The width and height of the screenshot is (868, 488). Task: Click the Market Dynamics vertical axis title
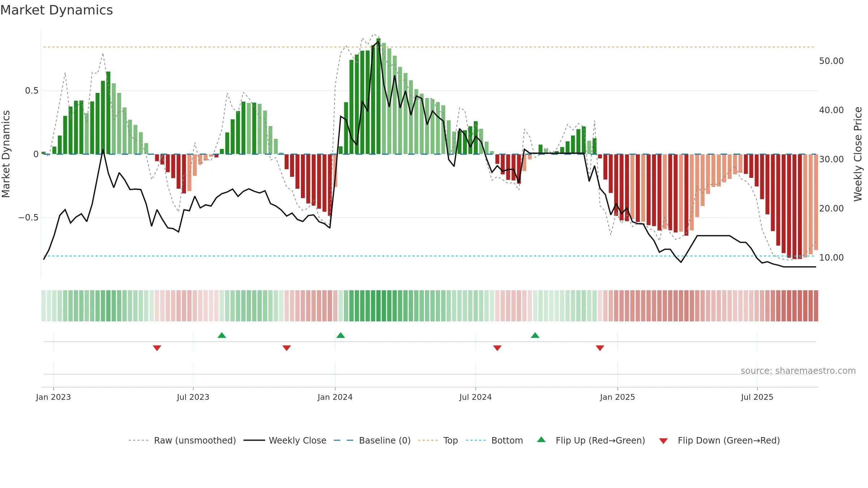[x=6, y=154]
